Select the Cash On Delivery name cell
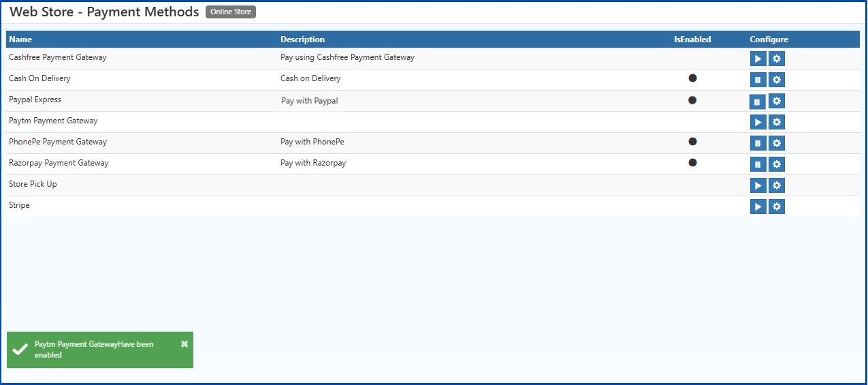 [x=39, y=79]
